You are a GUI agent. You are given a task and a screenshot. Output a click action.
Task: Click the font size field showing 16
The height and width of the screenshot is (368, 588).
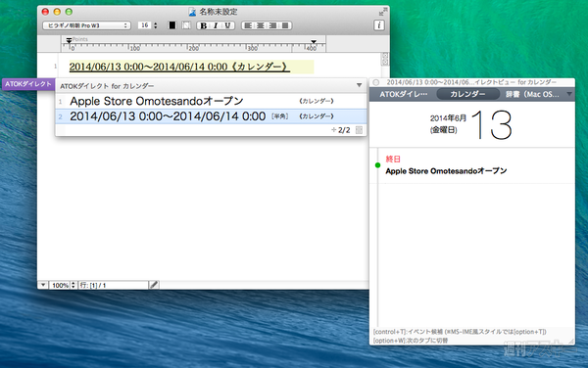pyautogui.click(x=145, y=25)
